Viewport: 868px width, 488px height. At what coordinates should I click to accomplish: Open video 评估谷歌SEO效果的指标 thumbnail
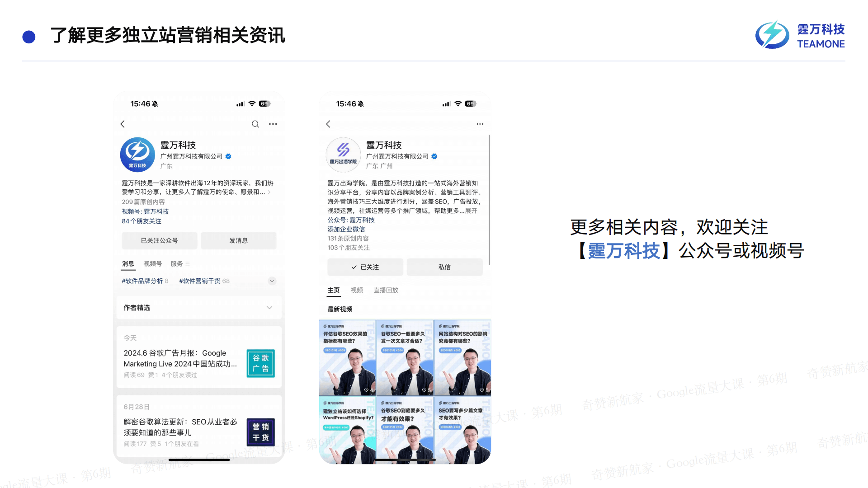tap(347, 358)
